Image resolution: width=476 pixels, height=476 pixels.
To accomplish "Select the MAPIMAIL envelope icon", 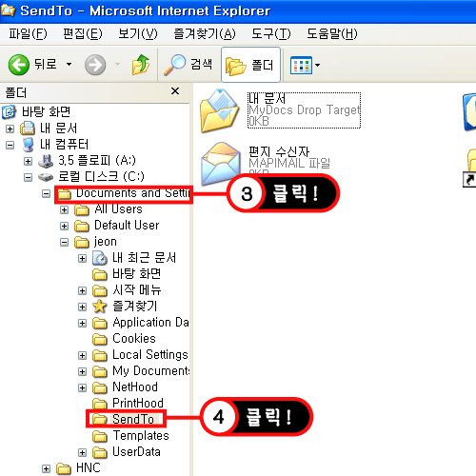I will 221,164.
